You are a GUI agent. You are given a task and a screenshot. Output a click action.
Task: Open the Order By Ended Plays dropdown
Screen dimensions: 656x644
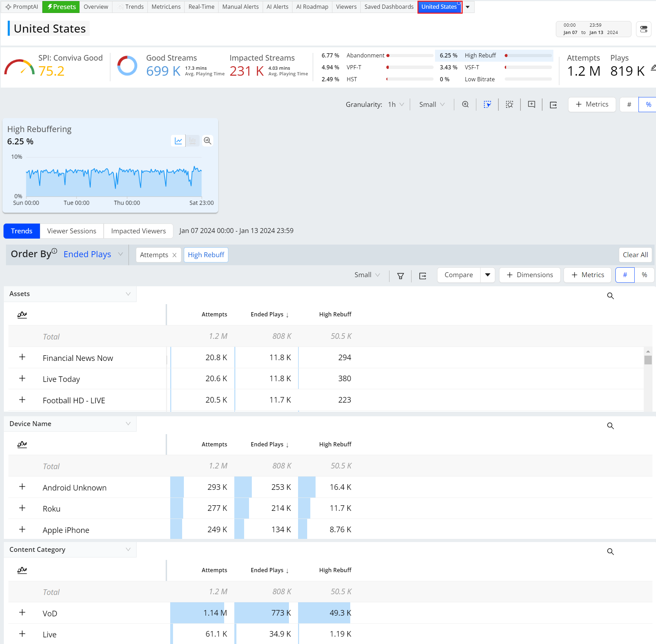click(93, 254)
